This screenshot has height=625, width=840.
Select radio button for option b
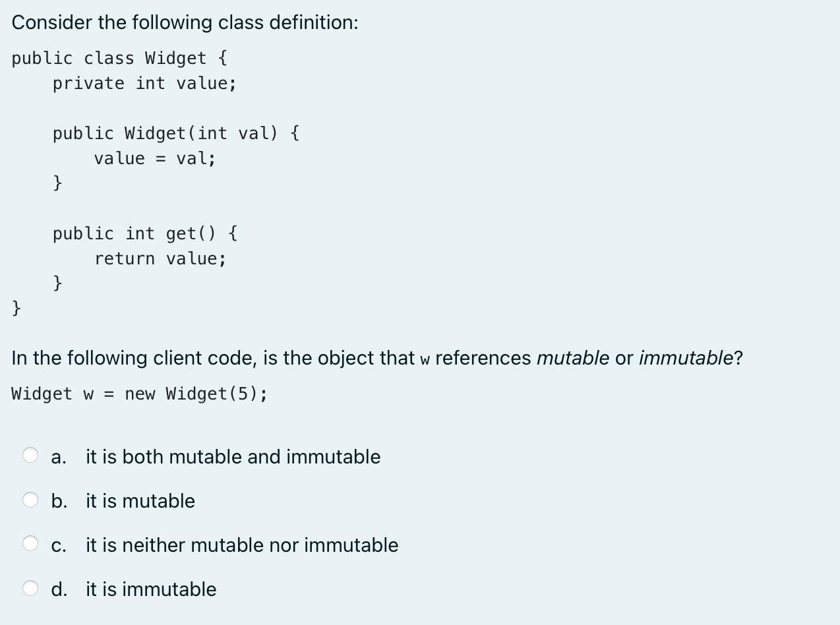tap(30, 499)
